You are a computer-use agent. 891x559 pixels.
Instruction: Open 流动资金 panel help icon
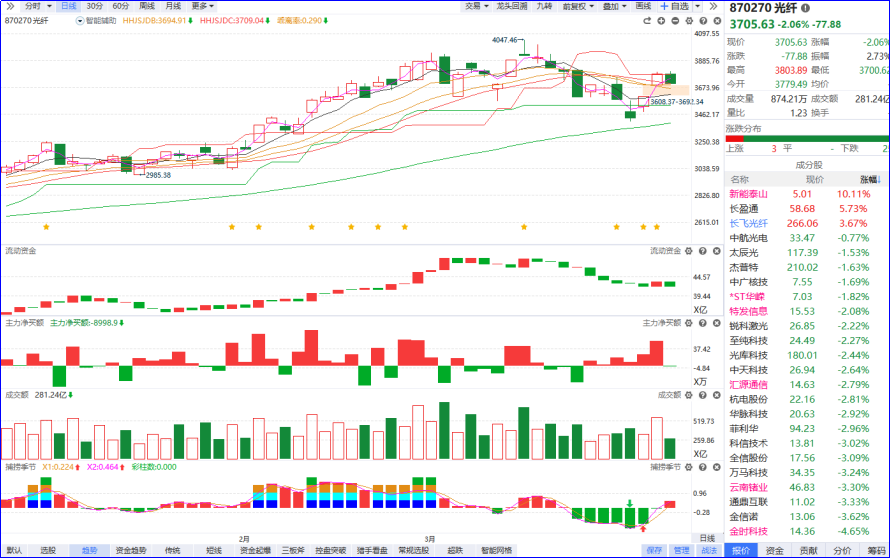click(703, 251)
